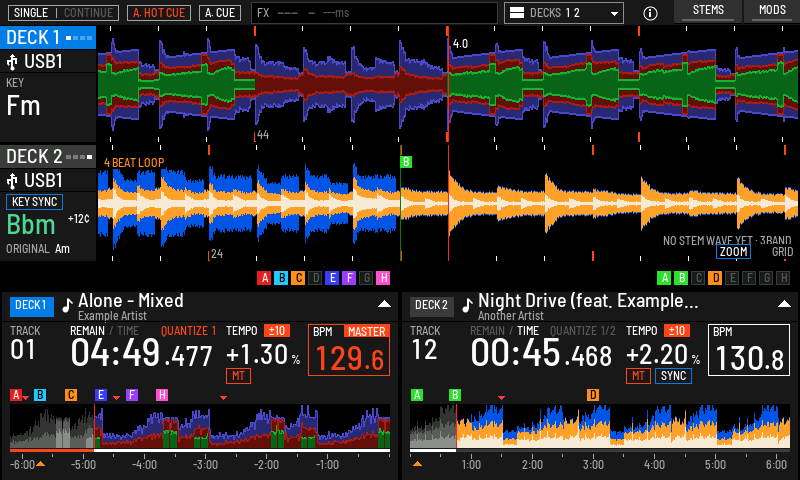
Task: Change Deck 2 QUANTIZE 1/2 setting
Action: pyautogui.click(x=583, y=331)
